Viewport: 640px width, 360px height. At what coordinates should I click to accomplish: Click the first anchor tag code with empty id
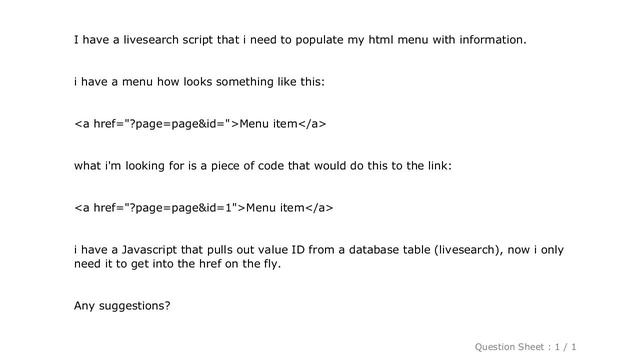200,124
